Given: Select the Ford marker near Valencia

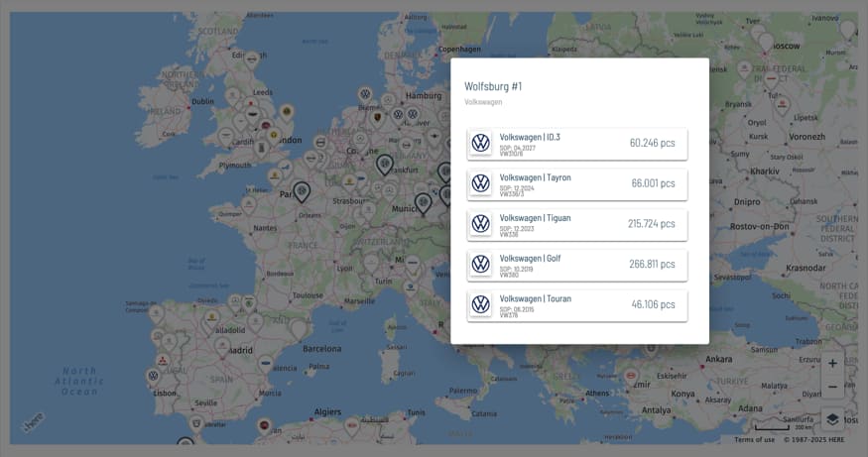Looking at the screenshot, I should pos(266,365).
